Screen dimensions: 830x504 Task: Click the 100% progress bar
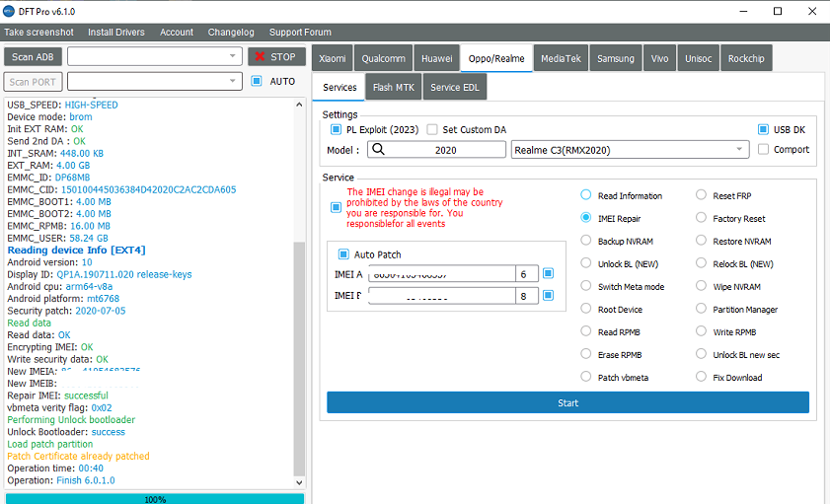tap(155, 499)
